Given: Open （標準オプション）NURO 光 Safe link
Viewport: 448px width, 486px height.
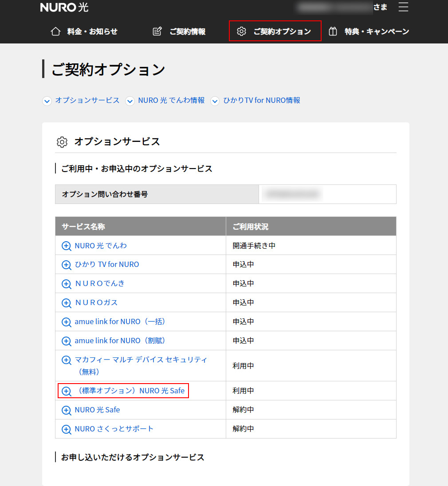Looking at the screenshot, I should point(130,391).
